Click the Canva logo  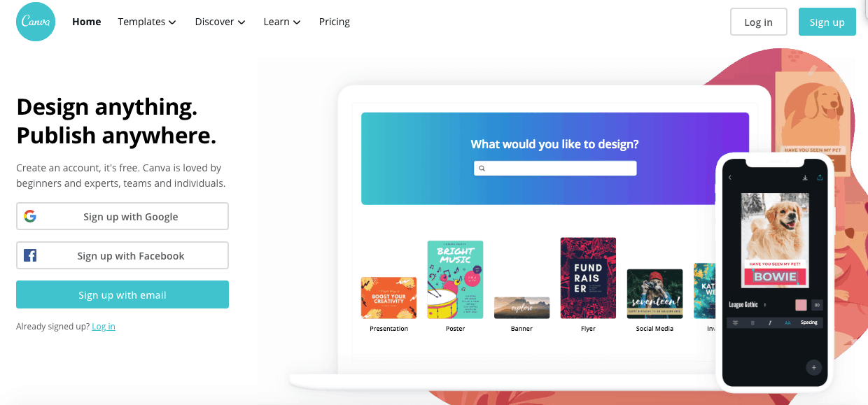pos(36,22)
